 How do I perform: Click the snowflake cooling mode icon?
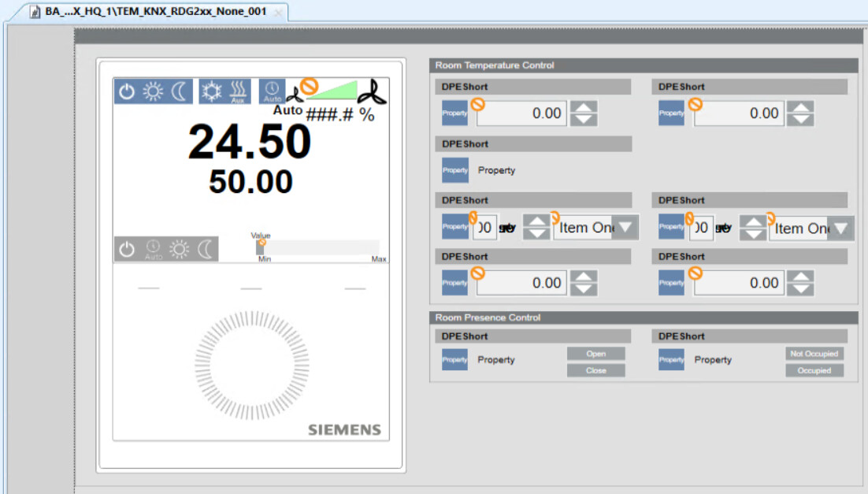(212, 92)
